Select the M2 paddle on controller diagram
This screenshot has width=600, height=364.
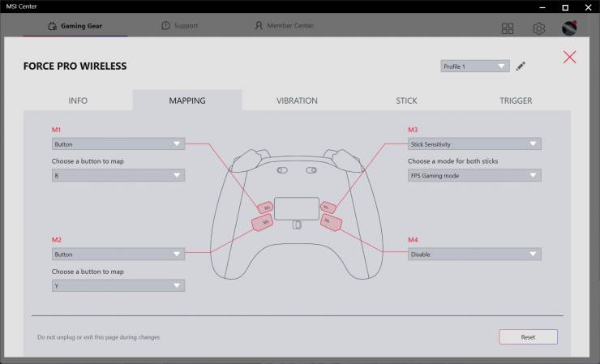pos(264,221)
